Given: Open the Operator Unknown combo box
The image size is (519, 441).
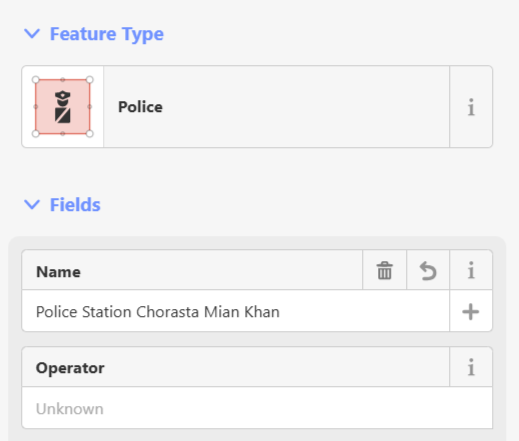Looking at the screenshot, I should pyautogui.click(x=257, y=408).
